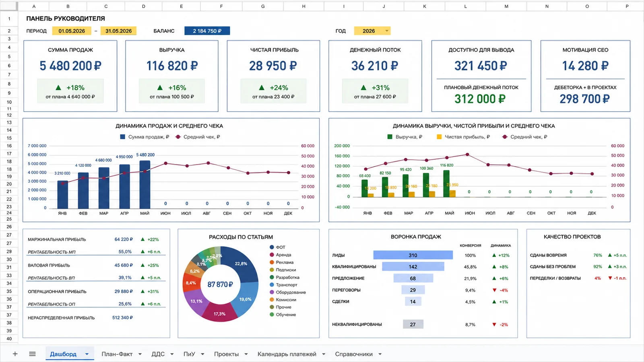Click the 36 210 ₽ cash flow value
The image size is (644, 362).
[x=375, y=66]
